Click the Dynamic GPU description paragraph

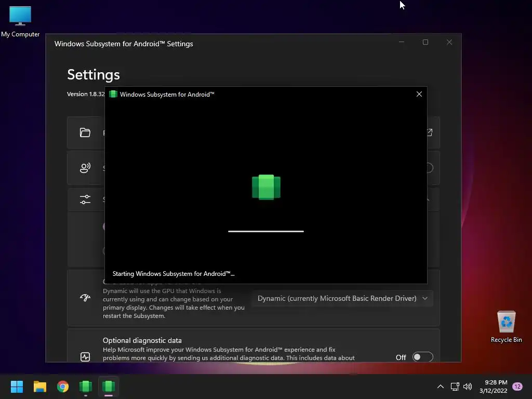pos(174,303)
